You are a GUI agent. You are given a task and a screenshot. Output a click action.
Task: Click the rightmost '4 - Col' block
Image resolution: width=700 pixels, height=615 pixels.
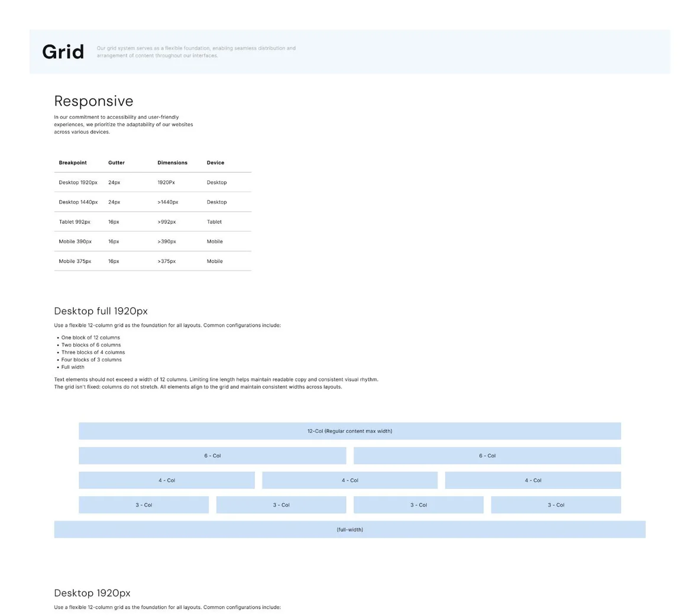click(533, 480)
